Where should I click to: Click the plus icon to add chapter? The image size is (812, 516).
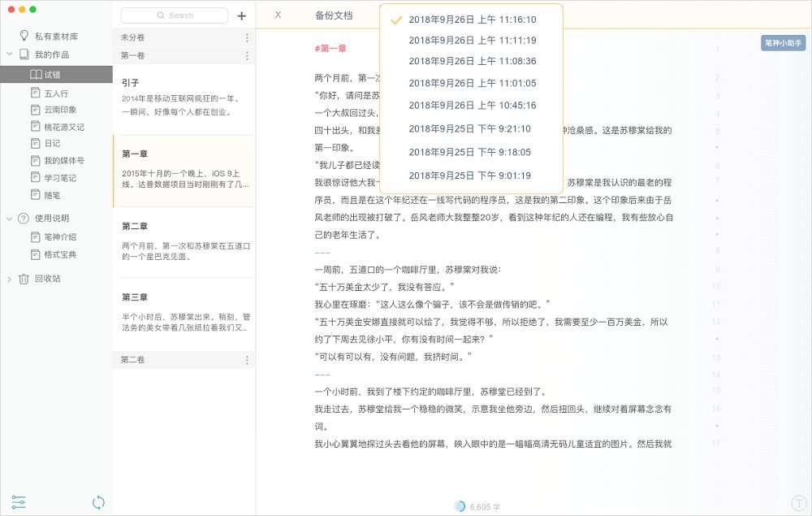241,15
